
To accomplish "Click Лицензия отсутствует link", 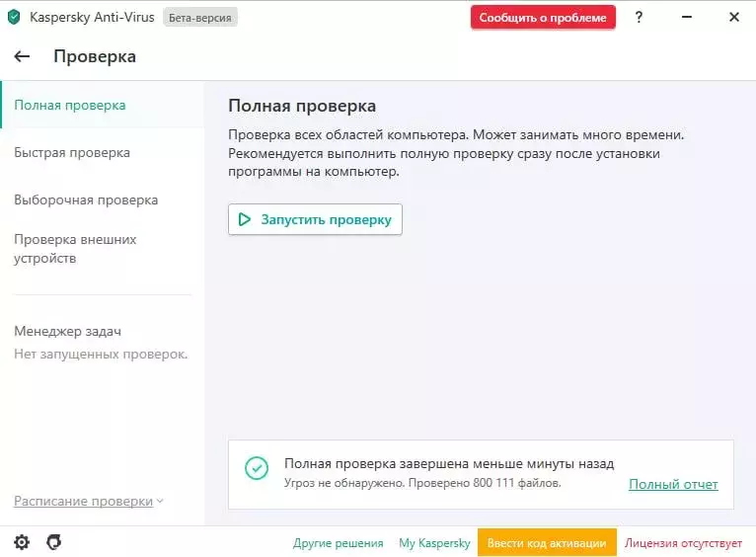I will (x=683, y=543).
